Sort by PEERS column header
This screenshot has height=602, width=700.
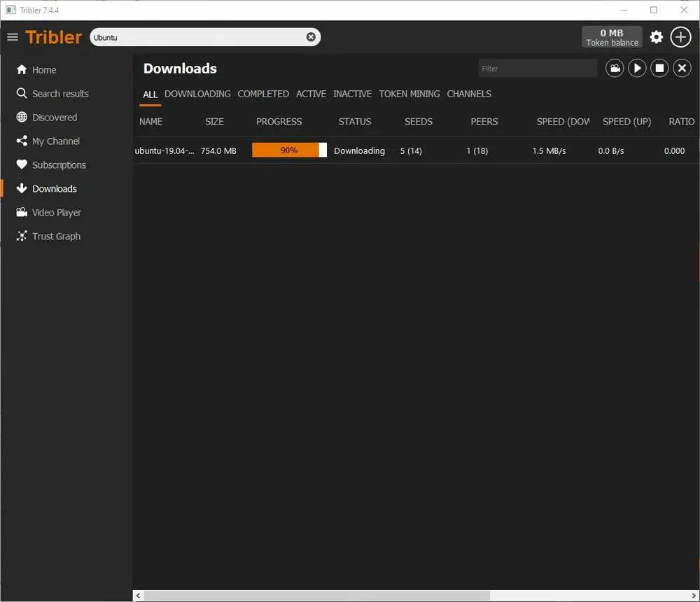tap(484, 122)
